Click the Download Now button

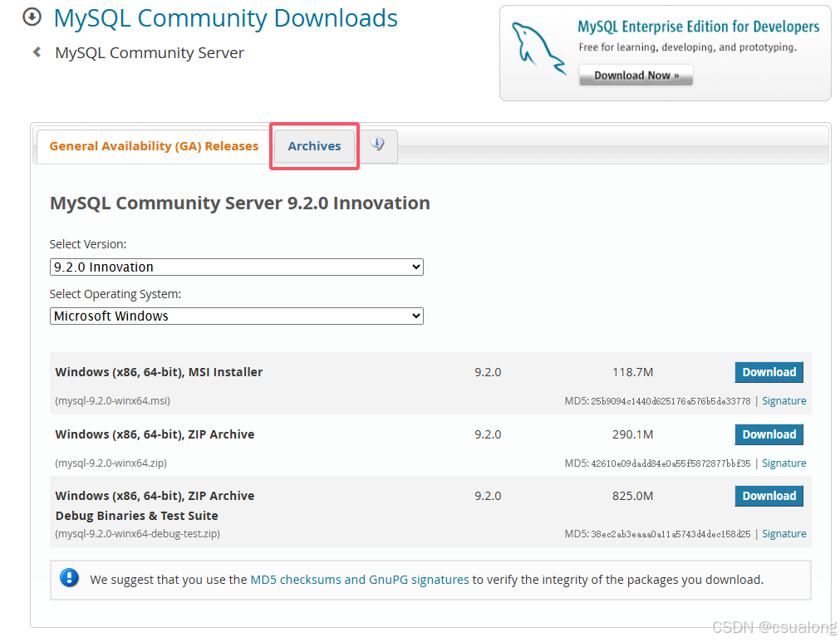pos(636,76)
